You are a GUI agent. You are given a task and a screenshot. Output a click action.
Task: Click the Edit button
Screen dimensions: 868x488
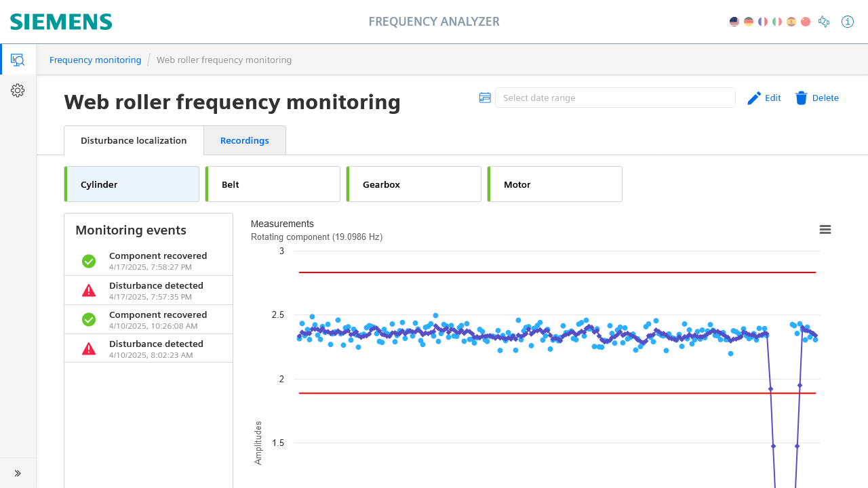pyautogui.click(x=764, y=98)
